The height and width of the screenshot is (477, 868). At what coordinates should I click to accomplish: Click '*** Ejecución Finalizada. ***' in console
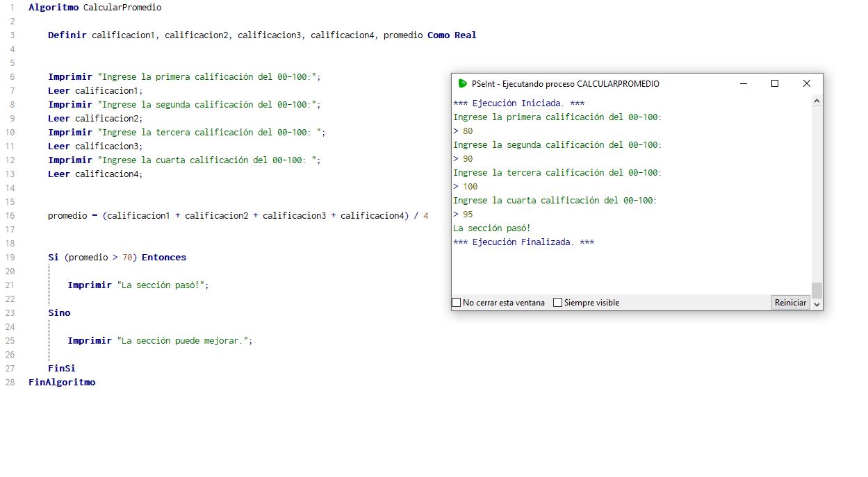pos(524,242)
